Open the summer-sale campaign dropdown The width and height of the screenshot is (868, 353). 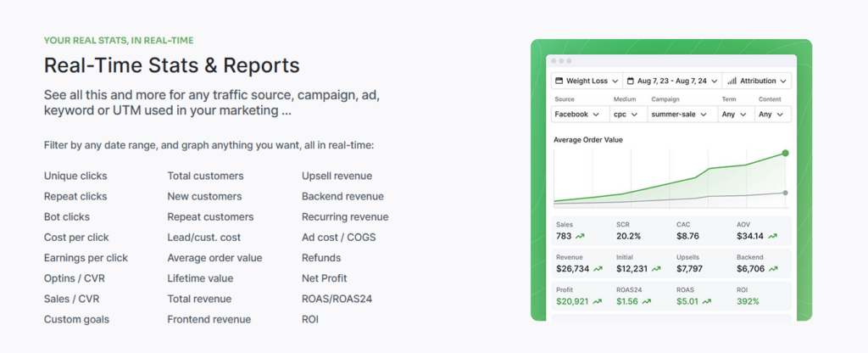(x=680, y=114)
